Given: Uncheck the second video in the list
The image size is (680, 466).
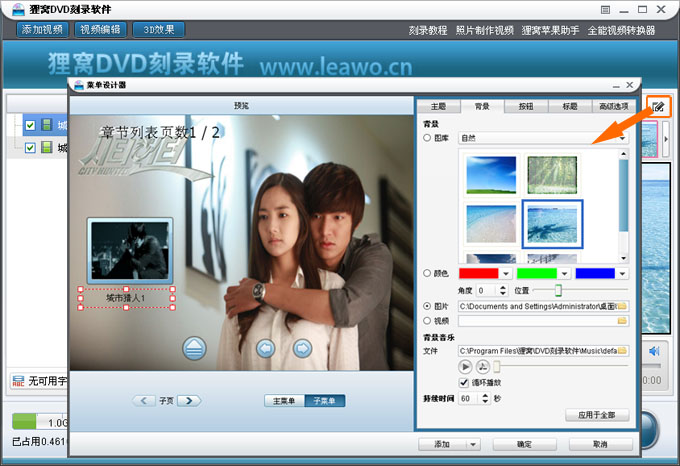Looking at the screenshot, I should tap(30, 148).
